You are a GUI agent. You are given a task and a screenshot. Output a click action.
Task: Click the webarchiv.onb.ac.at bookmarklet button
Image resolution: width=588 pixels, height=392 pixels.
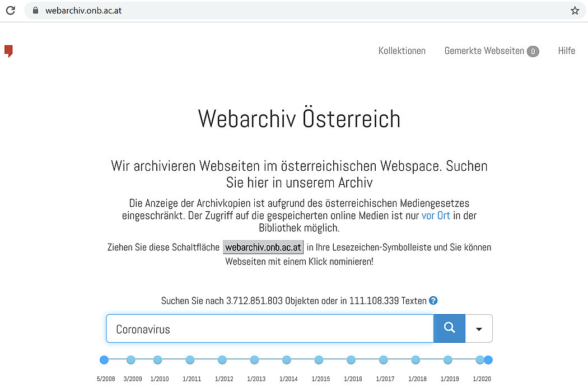263,247
